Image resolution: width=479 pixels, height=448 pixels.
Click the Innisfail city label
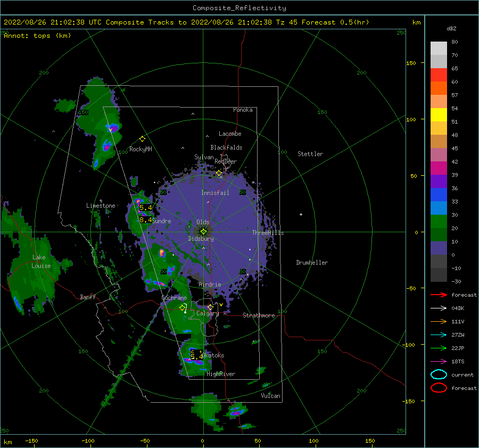pos(215,193)
